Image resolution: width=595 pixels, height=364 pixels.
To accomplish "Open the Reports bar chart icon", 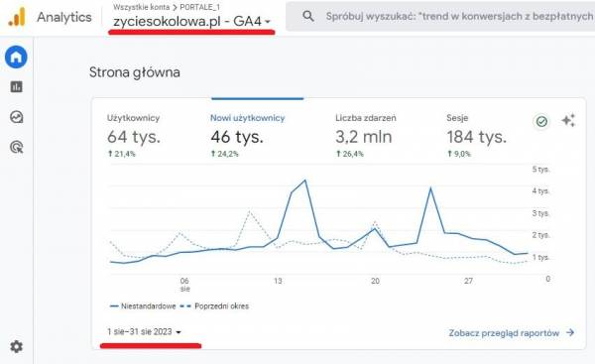I will (16, 86).
